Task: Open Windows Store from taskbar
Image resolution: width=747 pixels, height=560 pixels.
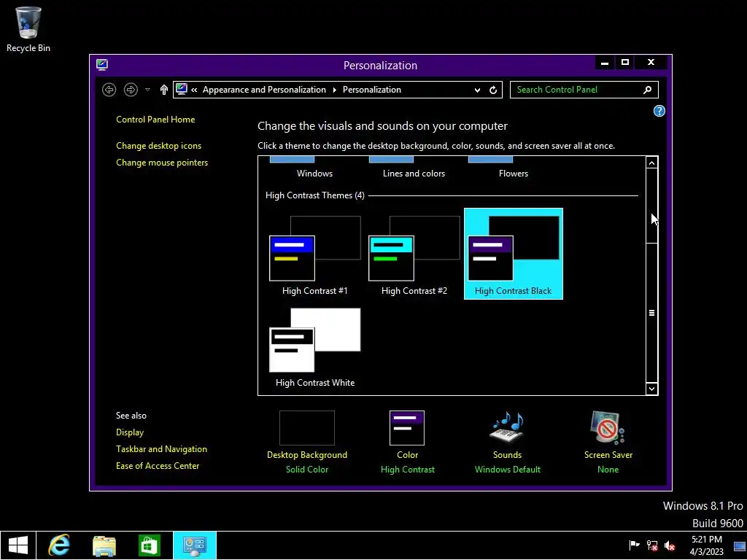Action: pyautogui.click(x=149, y=545)
